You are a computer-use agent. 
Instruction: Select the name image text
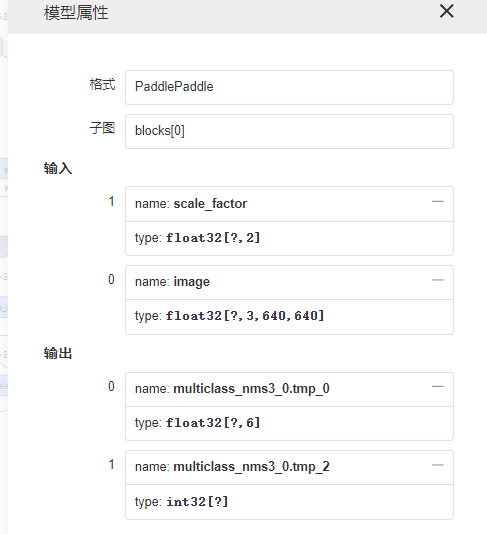tap(172, 282)
